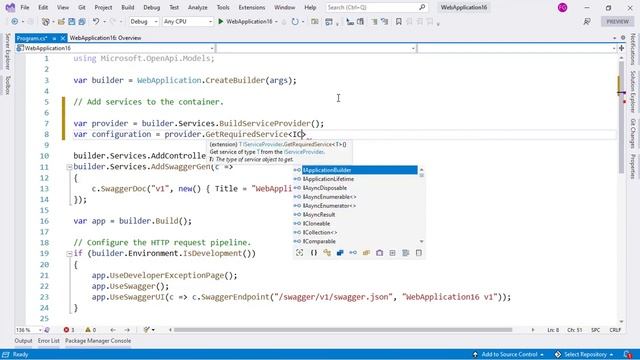Click the split editor plus icon
Screen dimensions: 640x360
point(622,48)
